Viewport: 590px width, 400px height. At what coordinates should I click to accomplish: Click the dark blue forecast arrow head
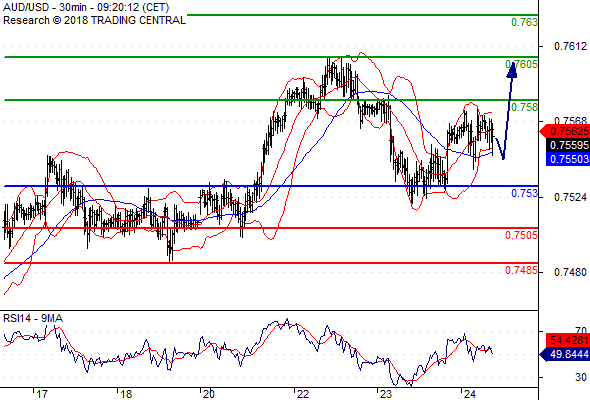tap(512, 70)
